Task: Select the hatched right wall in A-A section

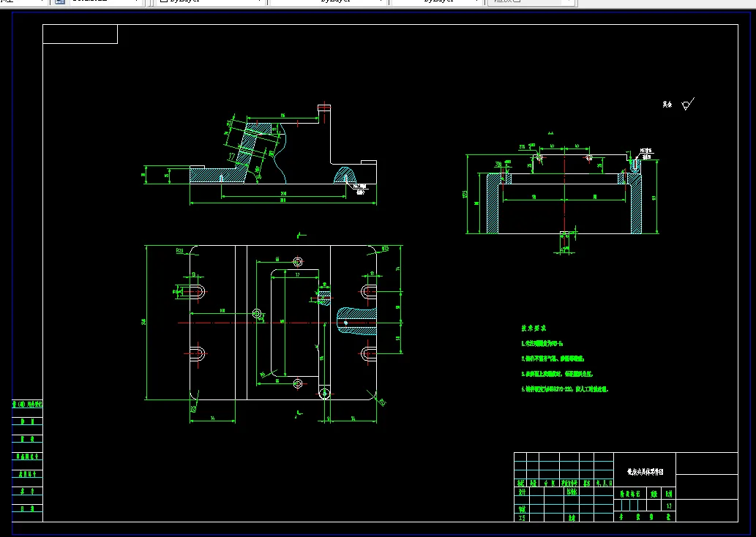Action: click(636, 203)
